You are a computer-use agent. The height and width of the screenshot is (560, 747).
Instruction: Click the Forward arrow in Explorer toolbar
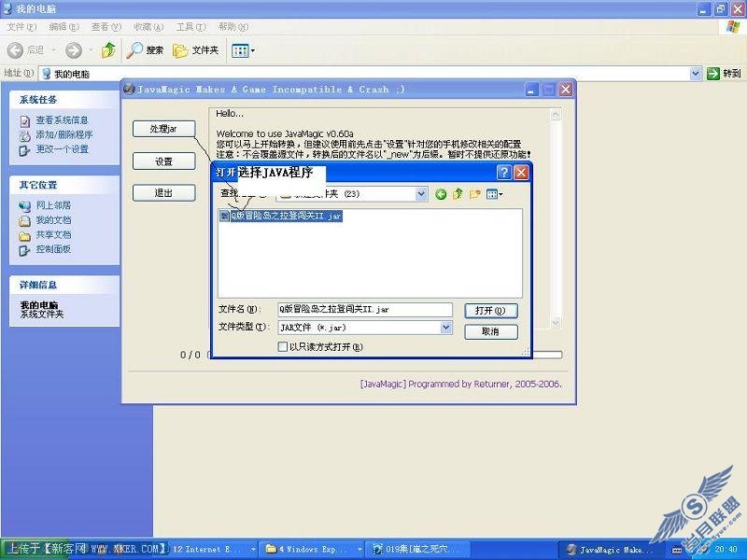(74, 50)
